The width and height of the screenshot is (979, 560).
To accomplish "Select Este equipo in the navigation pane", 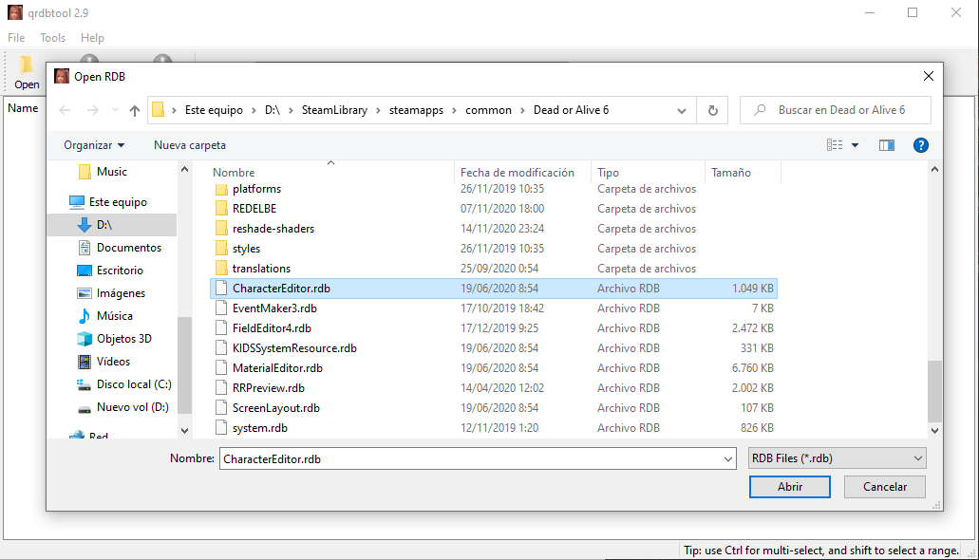I will [x=108, y=201].
